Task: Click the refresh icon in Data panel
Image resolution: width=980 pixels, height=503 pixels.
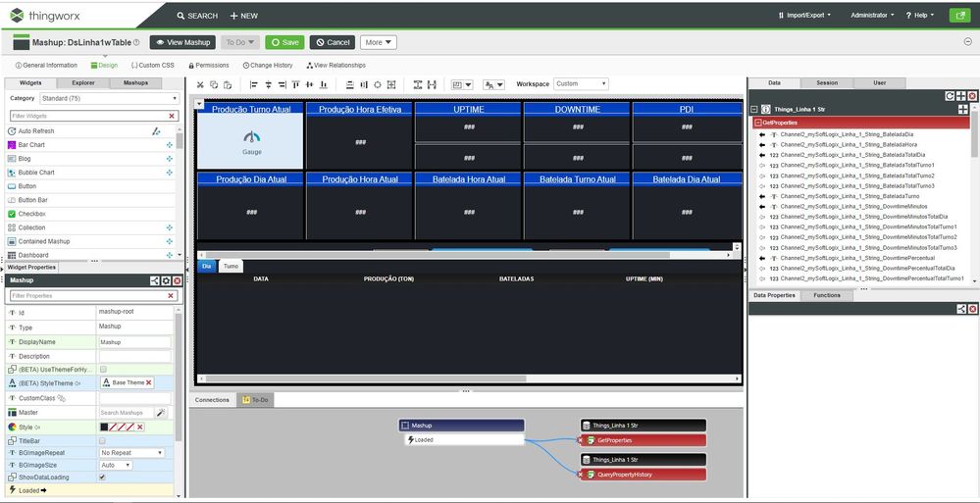Action: point(949,95)
